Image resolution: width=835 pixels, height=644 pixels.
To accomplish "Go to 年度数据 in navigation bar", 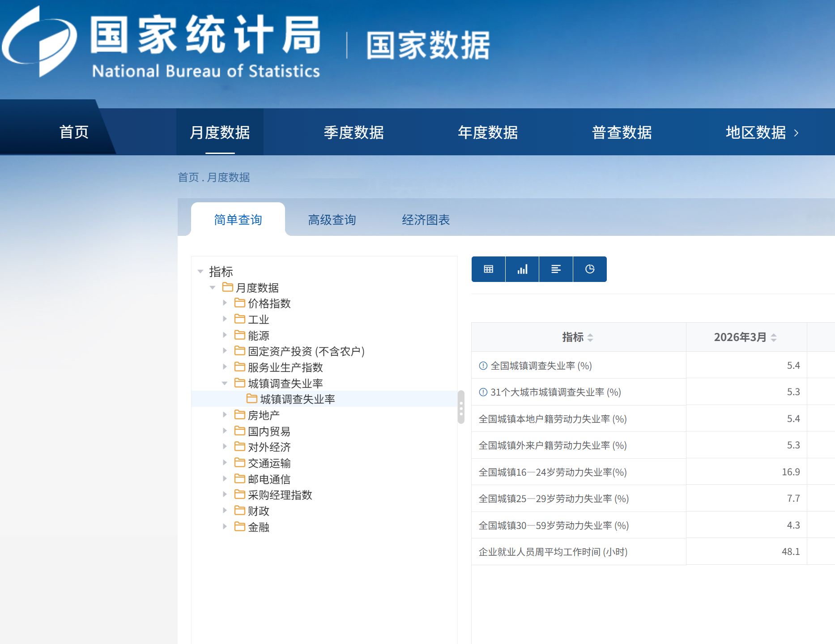I will tap(487, 132).
